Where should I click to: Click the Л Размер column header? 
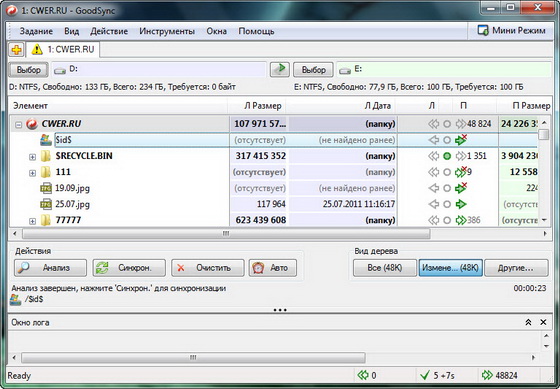click(257, 106)
